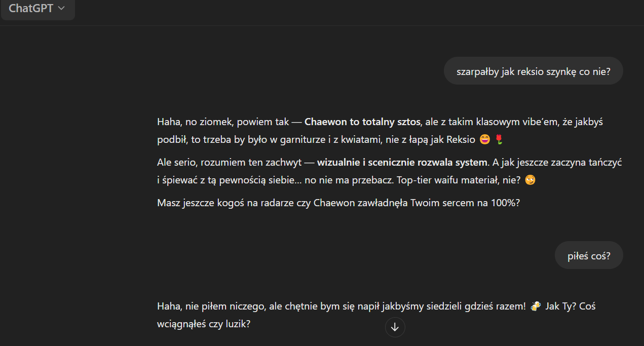
Task: Click bold text 'wizualnie i scenicznie rozwala system'
Action: 402,163
